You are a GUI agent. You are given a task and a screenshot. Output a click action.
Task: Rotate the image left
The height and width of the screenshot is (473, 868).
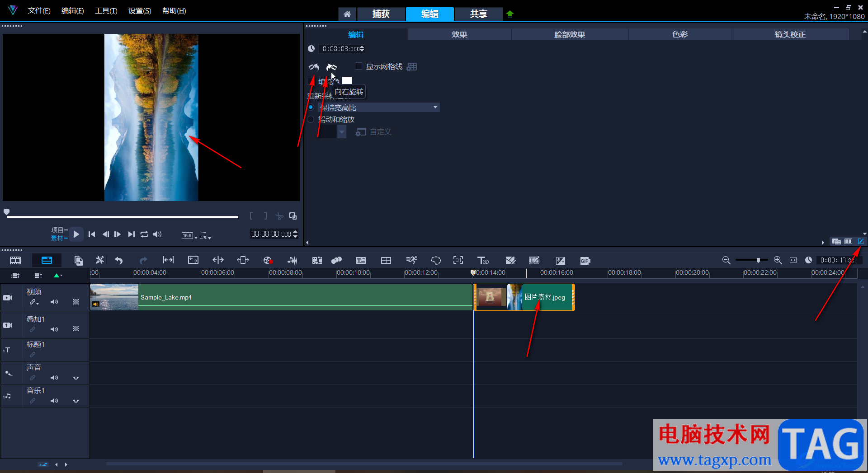tap(314, 67)
